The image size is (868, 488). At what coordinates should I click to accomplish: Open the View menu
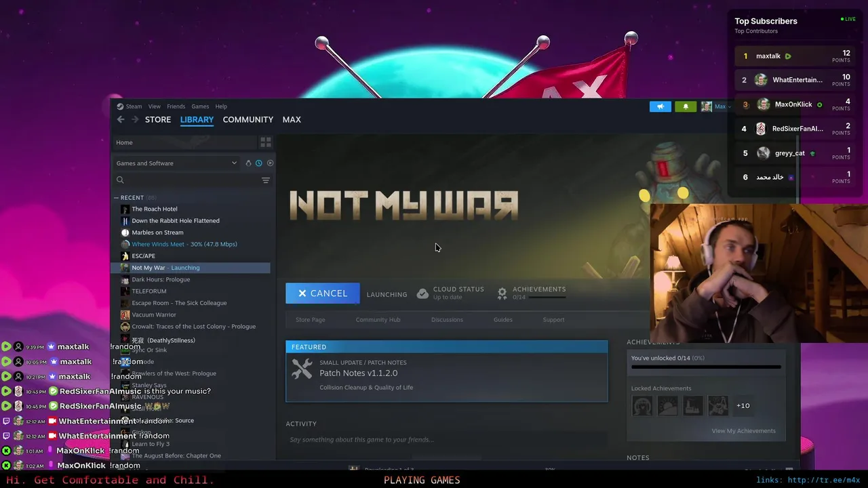coord(155,106)
